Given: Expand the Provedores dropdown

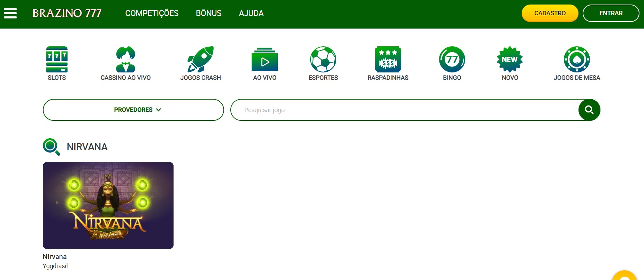Looking at the screenshot, I should 133,110.
